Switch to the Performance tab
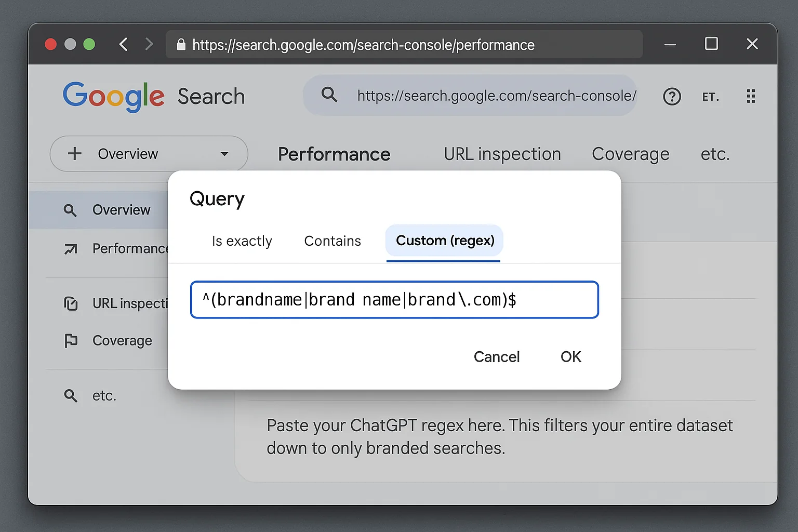The width and height of the screenshot is (798, 532). click(x=334, y=154)
